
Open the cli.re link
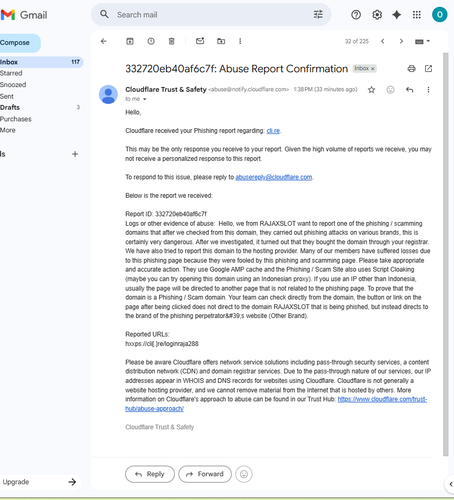pyautogui.click(x=273, y=131)
